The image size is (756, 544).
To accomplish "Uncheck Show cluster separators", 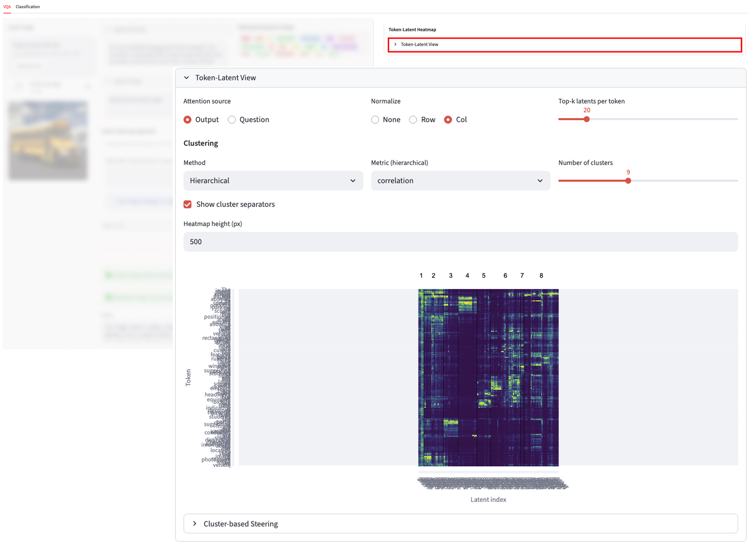I will point(187,204).
